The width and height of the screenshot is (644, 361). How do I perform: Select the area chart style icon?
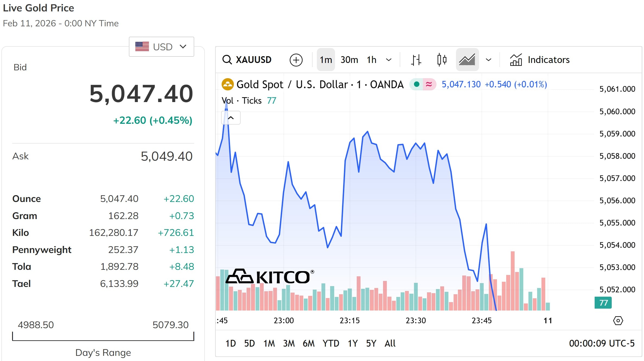(467, 60)
